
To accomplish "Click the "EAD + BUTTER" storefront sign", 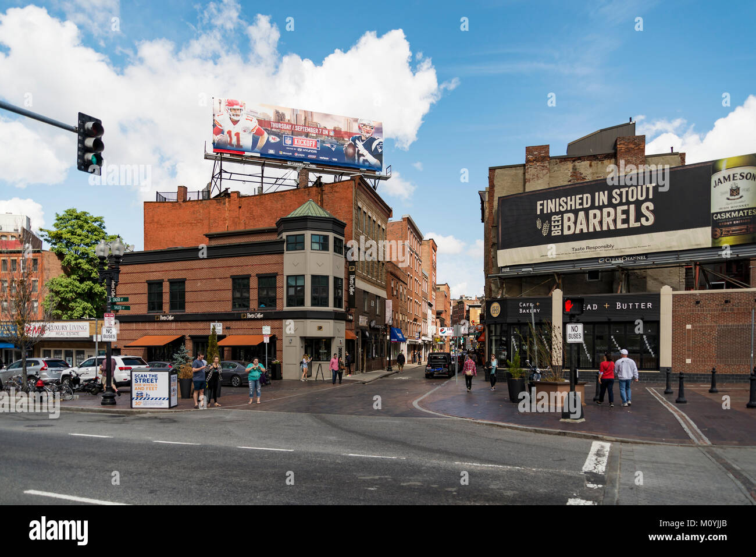I will (616, 306).
